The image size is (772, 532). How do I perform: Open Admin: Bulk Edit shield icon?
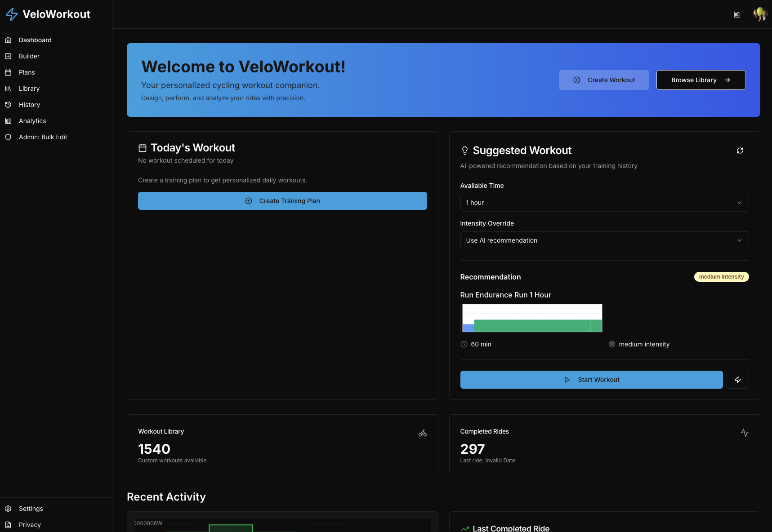pyautogui.click(x=8, y=137)
